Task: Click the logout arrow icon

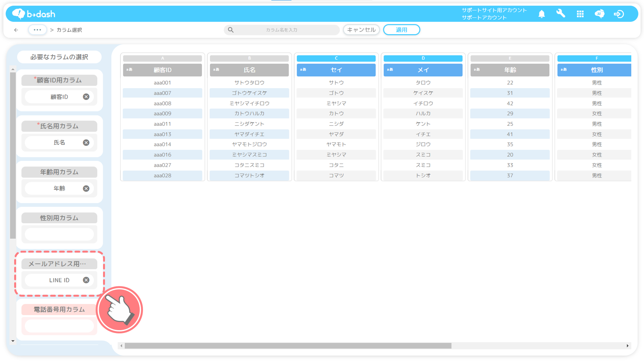Action: (619, 14)
